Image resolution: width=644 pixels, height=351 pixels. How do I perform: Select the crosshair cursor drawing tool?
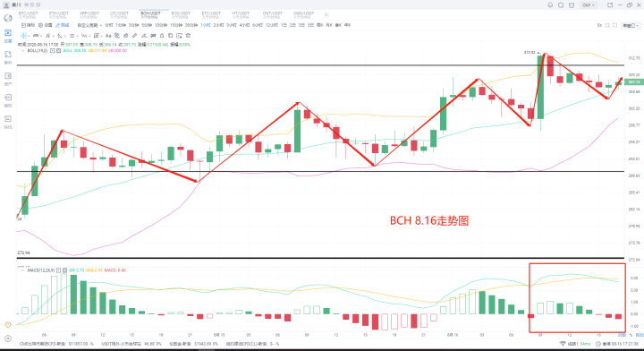(x=24, y=36)
